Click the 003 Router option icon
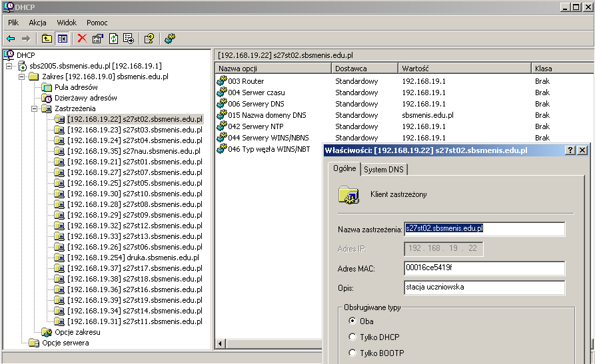The width and height of the screenshot is (595, 364). pos(222,81)
